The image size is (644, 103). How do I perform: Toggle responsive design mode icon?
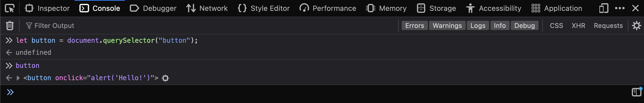click(603, 8)
